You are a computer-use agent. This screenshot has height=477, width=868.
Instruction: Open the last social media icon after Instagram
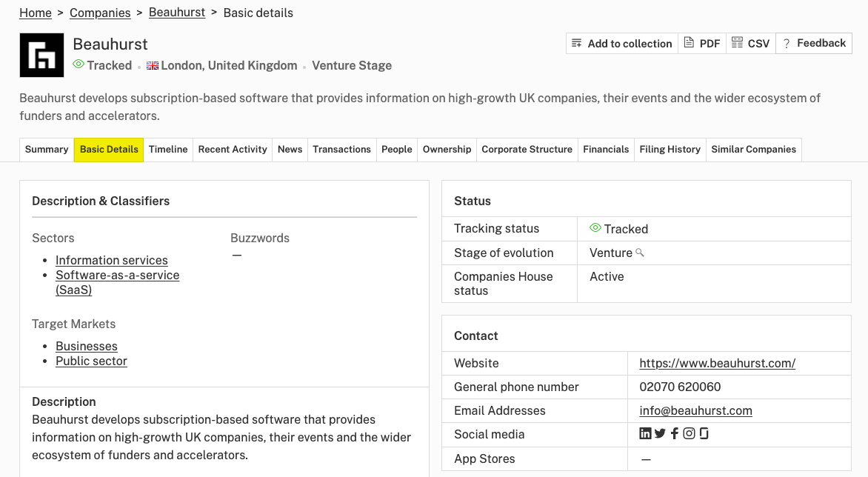[x=704, y=434]
